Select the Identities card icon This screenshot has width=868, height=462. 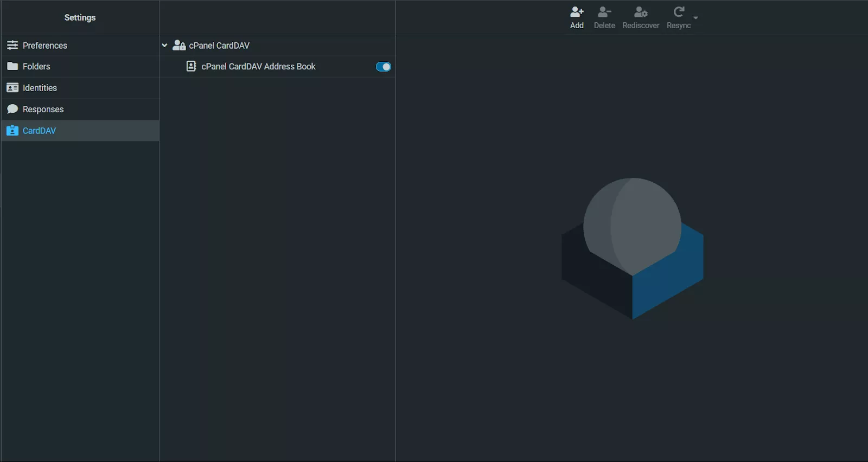(12, 88)
